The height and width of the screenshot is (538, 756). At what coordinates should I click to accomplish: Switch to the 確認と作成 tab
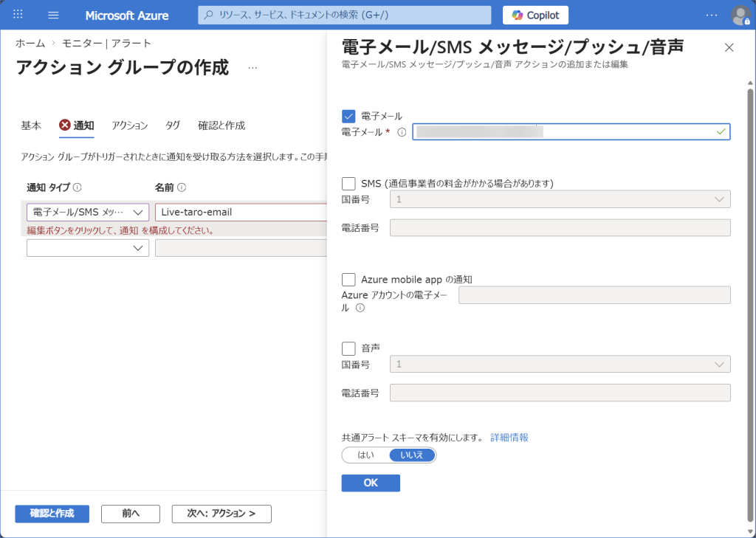point(221,125)
